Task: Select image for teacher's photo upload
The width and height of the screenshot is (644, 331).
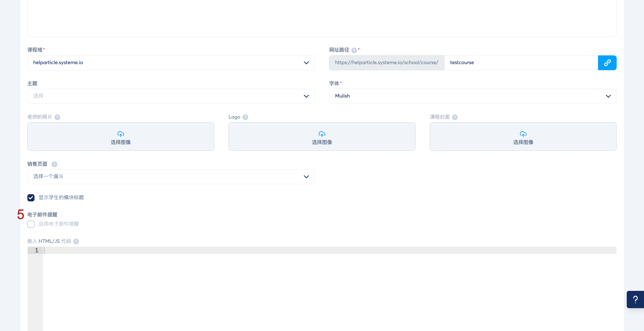Action: (121, 137)
